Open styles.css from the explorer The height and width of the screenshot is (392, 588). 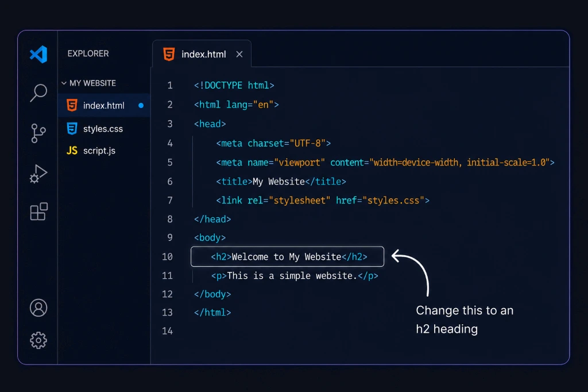105,128
